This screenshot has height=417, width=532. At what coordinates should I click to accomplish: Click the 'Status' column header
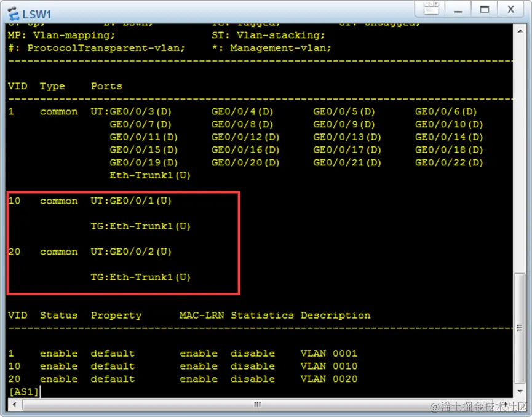click(58, 315)
